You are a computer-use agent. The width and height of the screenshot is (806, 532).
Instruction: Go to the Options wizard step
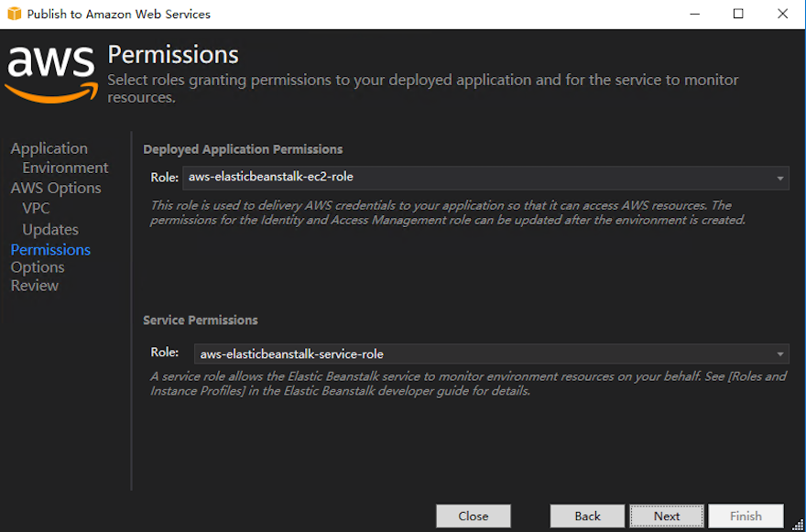tap(38, 267)
